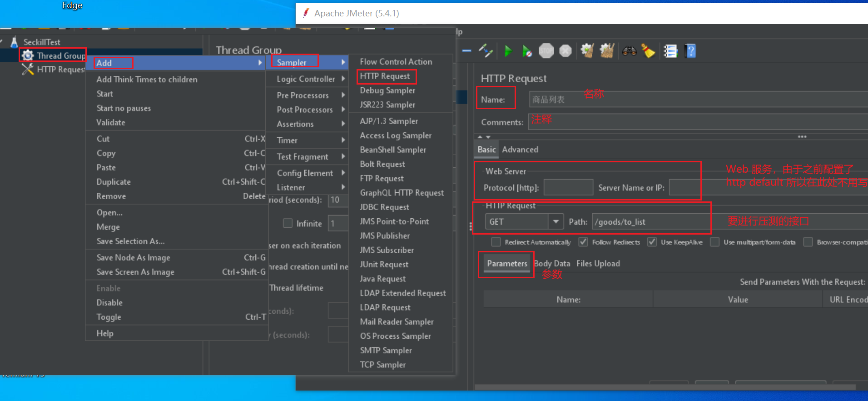Click the Path field /goods/to_list
Viewport: 868px width, 401px height.
coord(730,221)
